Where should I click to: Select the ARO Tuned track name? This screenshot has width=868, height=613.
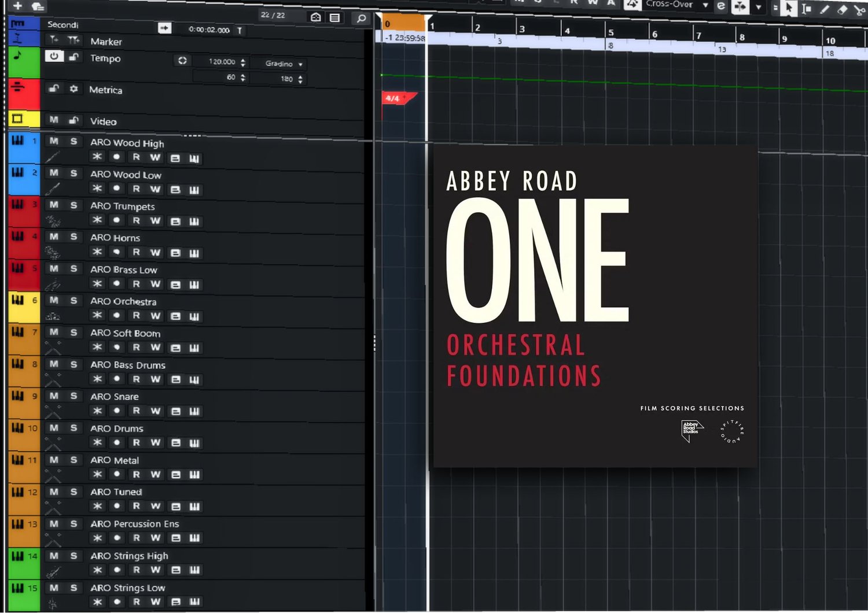(x=116, y=492)
